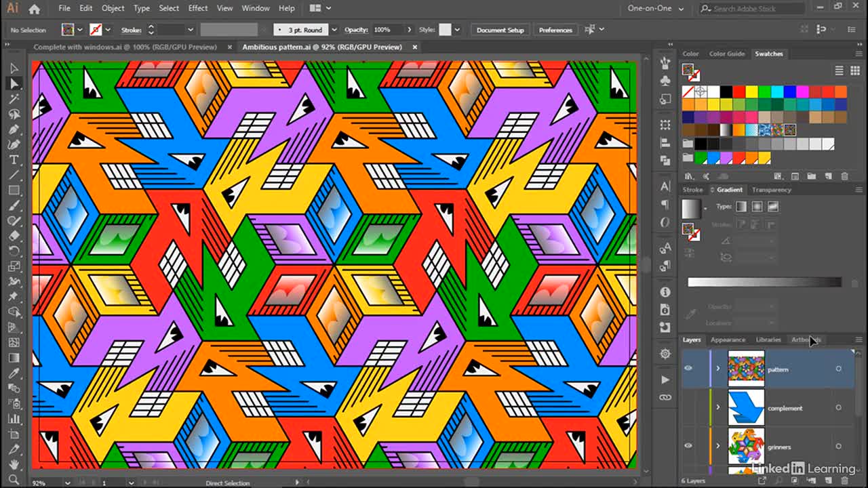868x488 pixels.
Task: Target the complement layer circle
Action: tap(839, 408)
